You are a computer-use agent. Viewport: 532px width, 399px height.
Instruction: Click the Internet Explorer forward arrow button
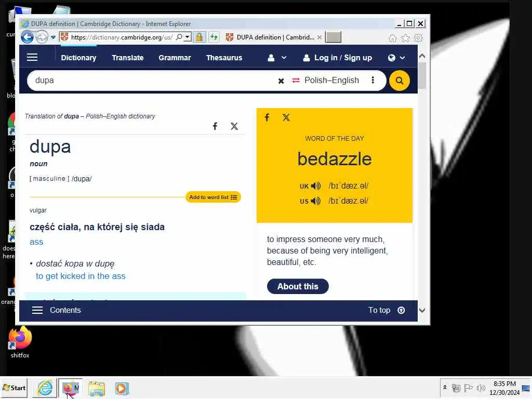tap(42, 37)
